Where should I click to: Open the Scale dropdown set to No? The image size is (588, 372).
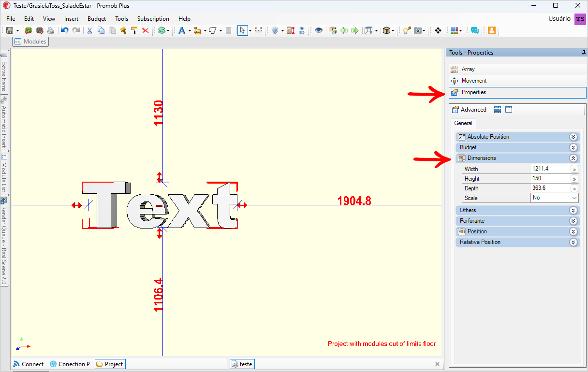(554, 198)
